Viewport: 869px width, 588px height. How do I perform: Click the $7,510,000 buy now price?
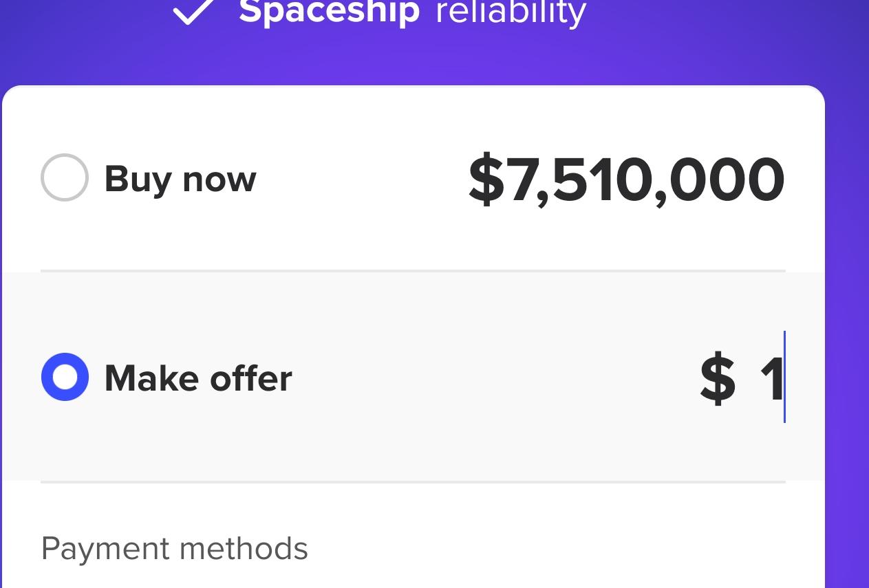pos(625,180)
